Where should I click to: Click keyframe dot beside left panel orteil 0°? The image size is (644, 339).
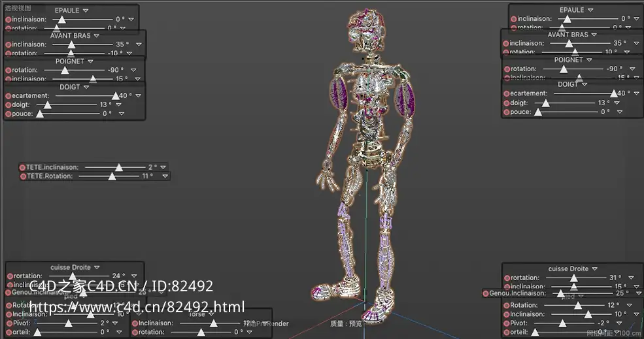tap(9, 332)
